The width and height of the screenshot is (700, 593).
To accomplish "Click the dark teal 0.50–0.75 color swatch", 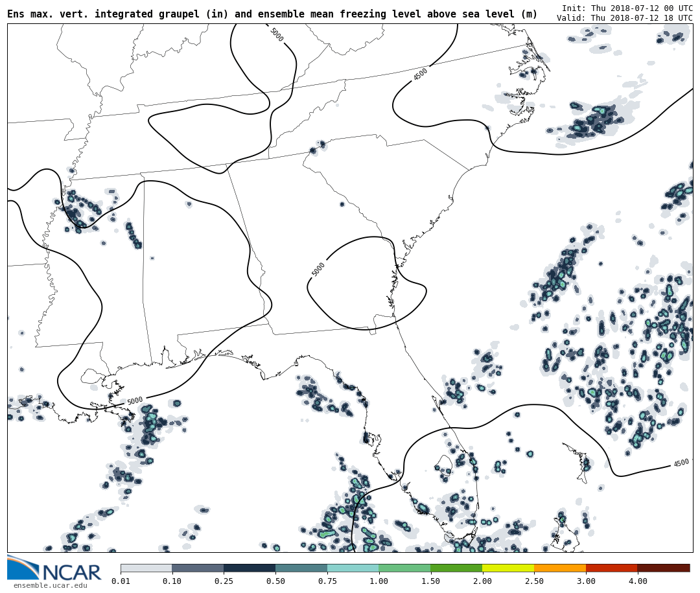I will (301, 568).
